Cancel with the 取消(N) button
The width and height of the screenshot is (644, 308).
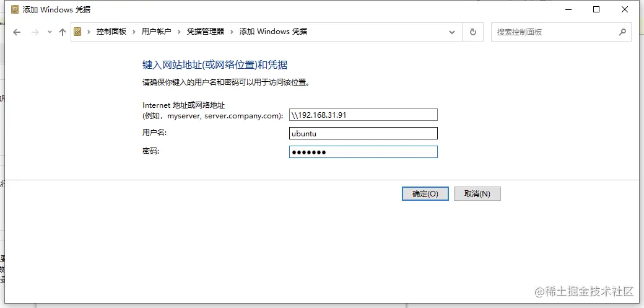pos(477,194)
